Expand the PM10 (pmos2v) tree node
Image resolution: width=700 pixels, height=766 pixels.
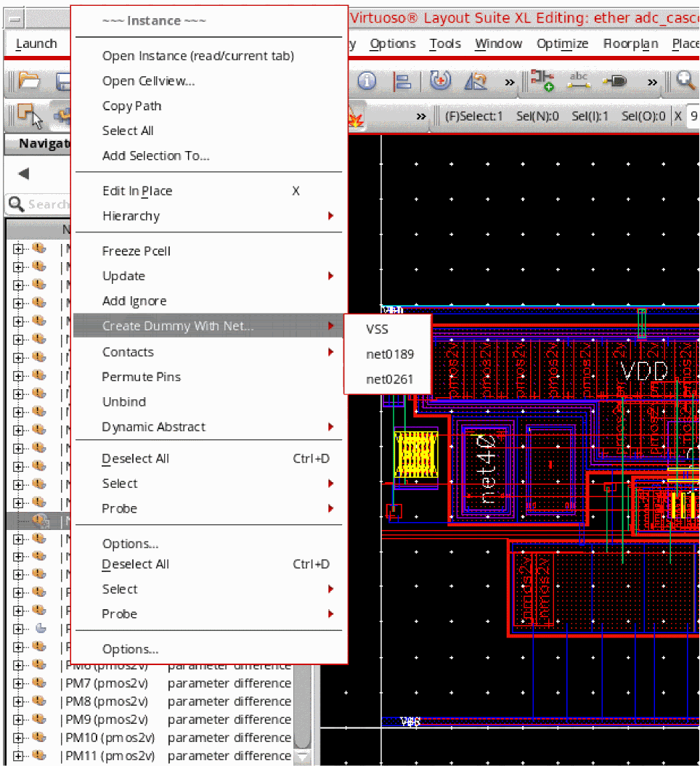(18, 738)
